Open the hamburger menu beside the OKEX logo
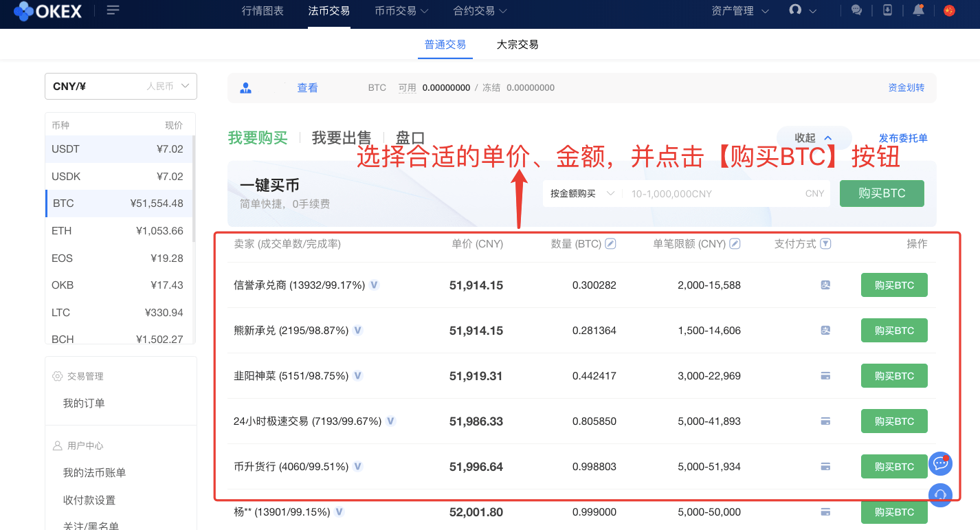 coord(113,10)
